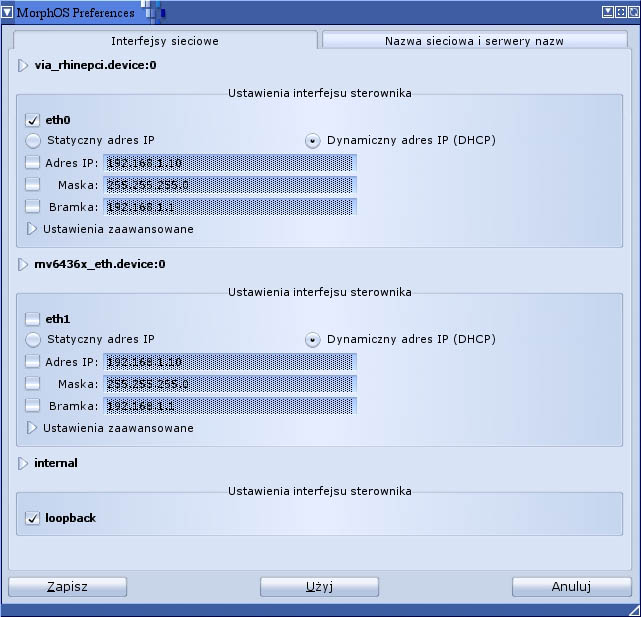Click eth1 Adres IP input field
The image size is (641, 617).
(230, 362)
